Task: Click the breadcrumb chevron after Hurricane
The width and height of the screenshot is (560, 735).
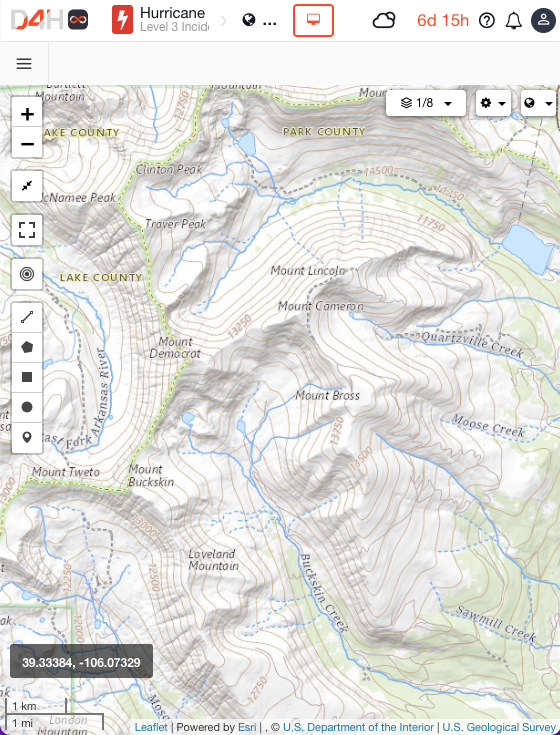Action: coord(224,20)
